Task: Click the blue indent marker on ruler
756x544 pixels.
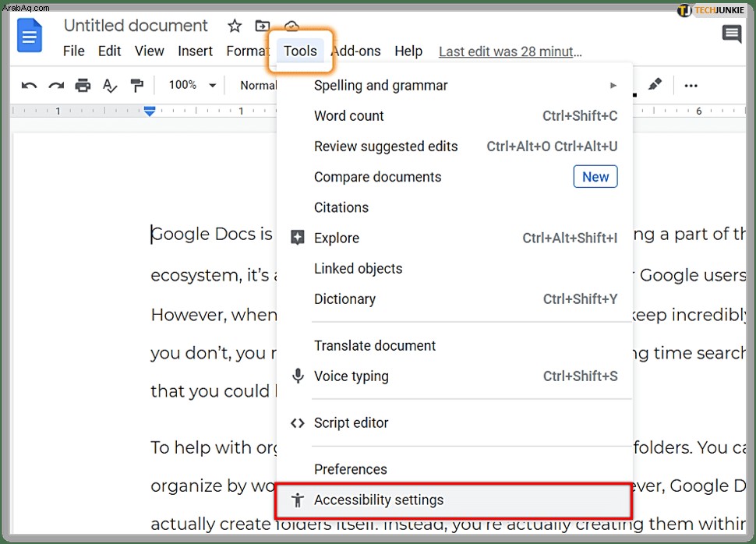Action: click(150, 111)
